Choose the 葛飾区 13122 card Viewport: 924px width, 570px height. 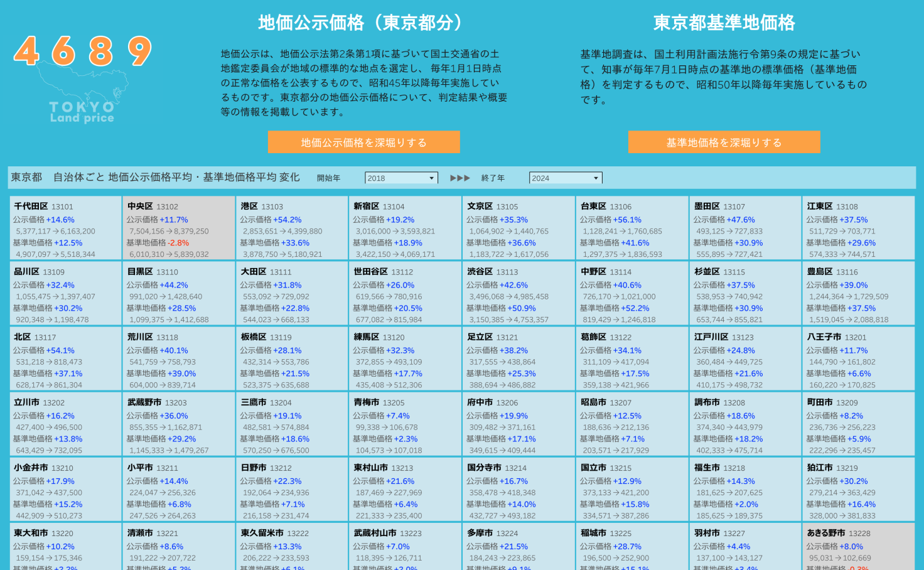point(633,358)
